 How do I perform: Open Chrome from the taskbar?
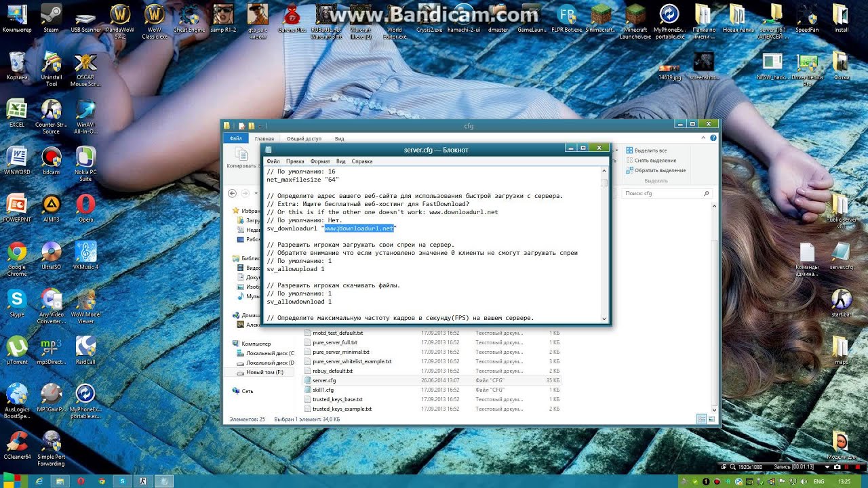pos(102,481)
